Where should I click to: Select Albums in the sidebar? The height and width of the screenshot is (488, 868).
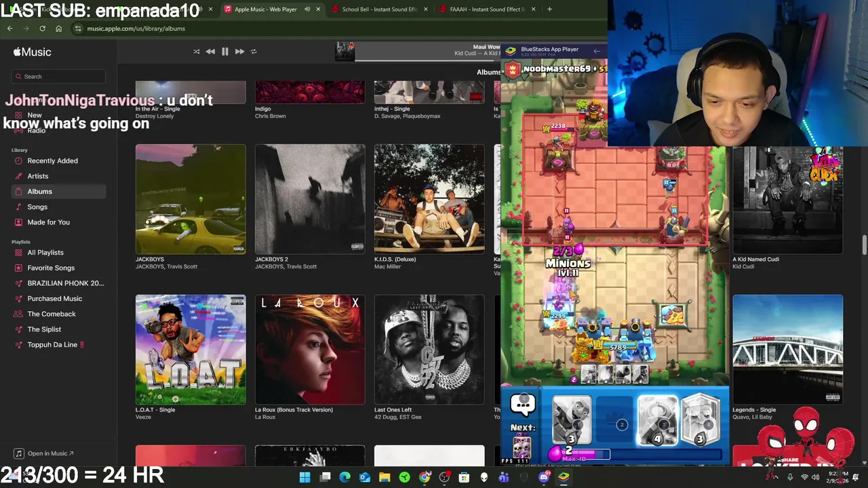[58, 192]
